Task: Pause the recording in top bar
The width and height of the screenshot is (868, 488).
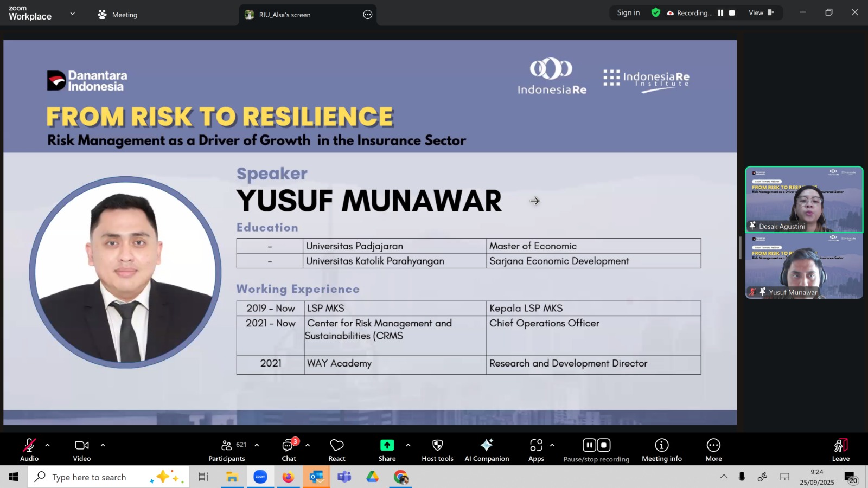Action: (x=720, y=13)
